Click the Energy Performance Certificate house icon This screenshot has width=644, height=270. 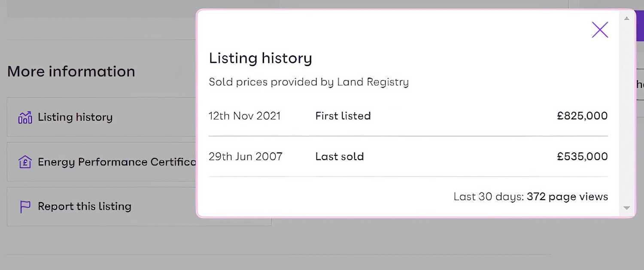pos(25,162)
